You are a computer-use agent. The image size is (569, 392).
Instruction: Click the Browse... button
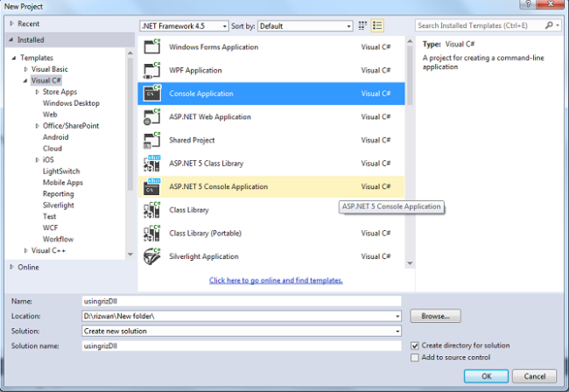coord(435,316)
